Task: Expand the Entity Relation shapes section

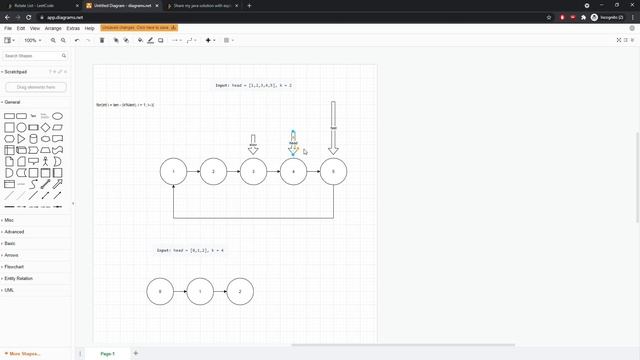Action: [18, 278]
